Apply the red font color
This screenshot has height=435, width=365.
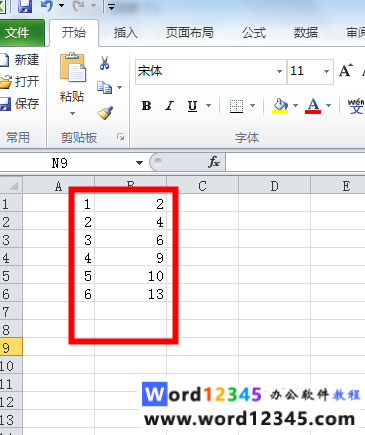point(313,106)
